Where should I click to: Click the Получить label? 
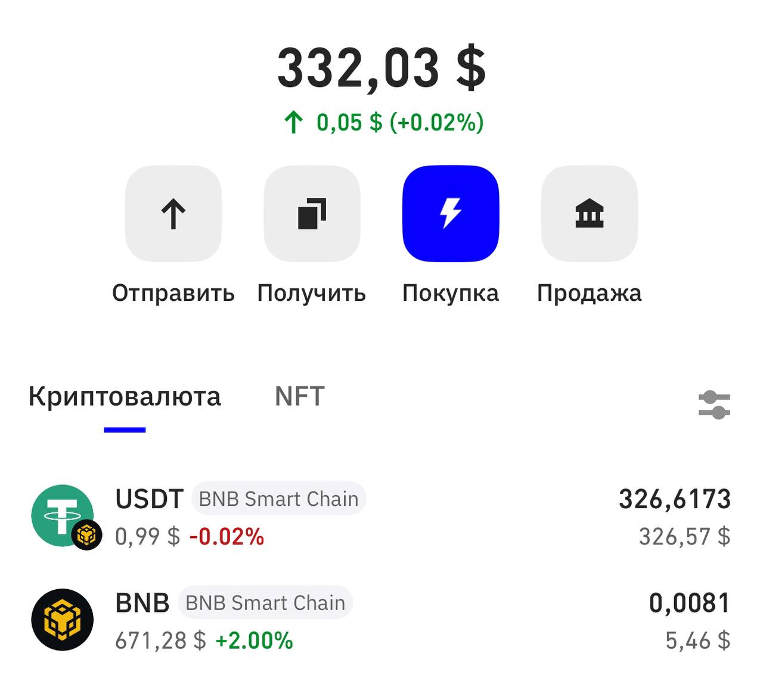pos(312,293)
